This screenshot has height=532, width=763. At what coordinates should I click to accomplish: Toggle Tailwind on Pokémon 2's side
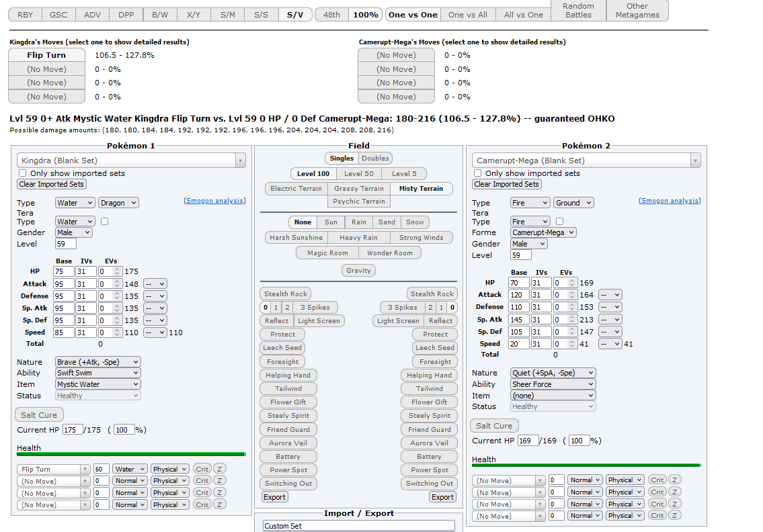click(429, 388)
